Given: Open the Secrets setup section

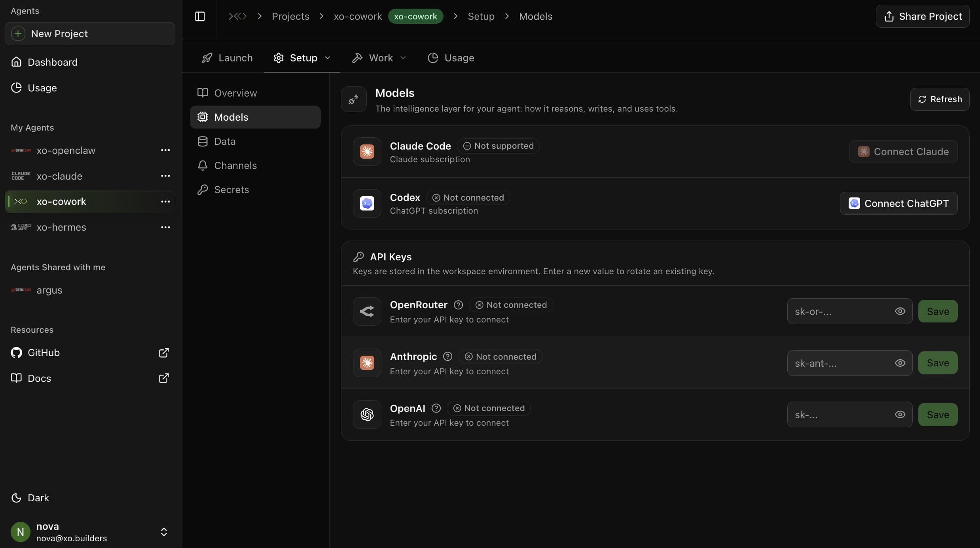Looking at the screenshot, I should pyautogui.click(x=255, y=190).
